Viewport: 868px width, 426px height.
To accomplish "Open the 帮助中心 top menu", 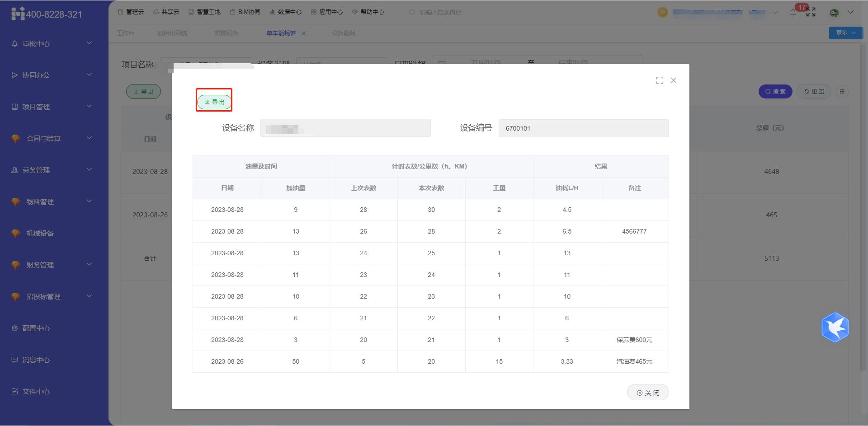I will 368,12.
